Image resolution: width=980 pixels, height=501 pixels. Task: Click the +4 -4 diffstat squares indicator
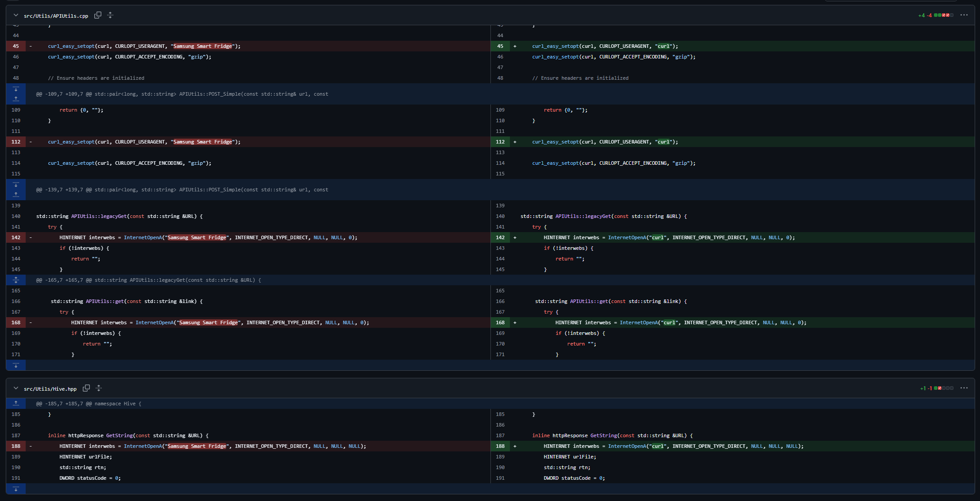point(943,15)
